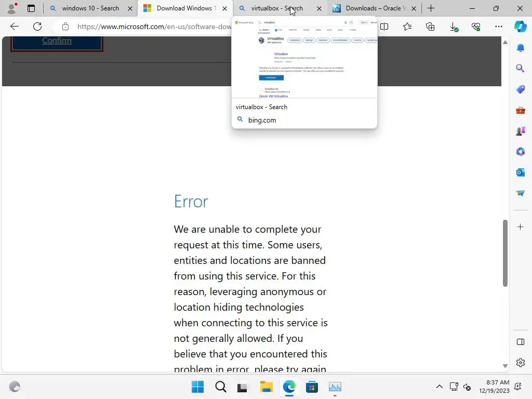532x399 pixels.
Task: Show hidden system tray icons
Action: click(439, 387)
